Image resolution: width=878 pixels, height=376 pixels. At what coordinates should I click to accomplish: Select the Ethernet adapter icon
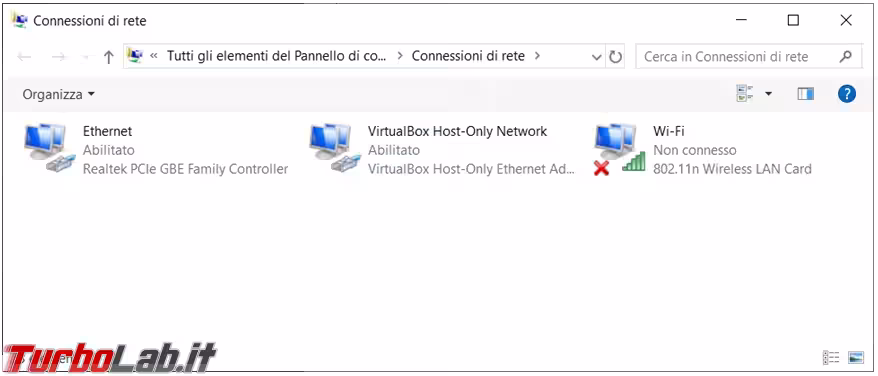click(49, 150)
